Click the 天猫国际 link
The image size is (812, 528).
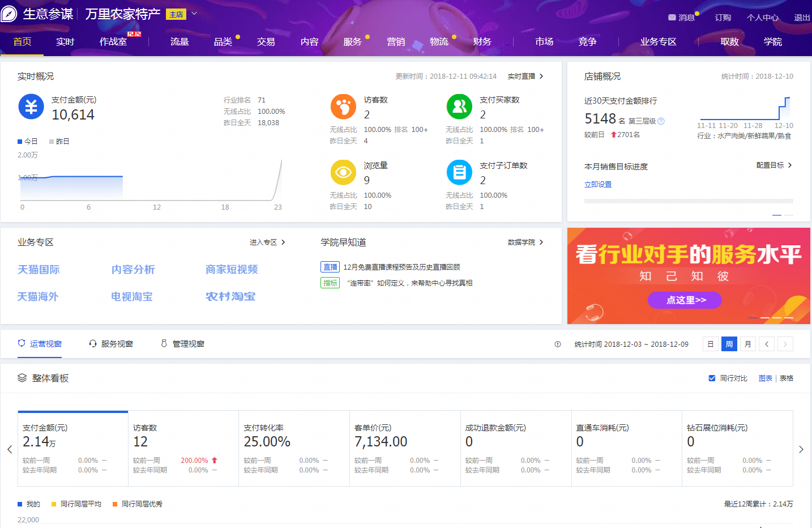[39, 270]
